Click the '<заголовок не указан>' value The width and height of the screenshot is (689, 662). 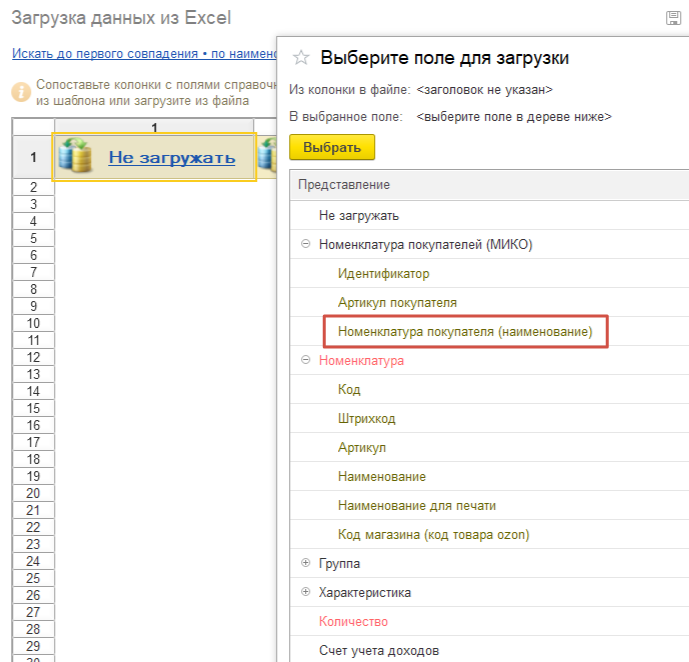click(x=484, y=90)
